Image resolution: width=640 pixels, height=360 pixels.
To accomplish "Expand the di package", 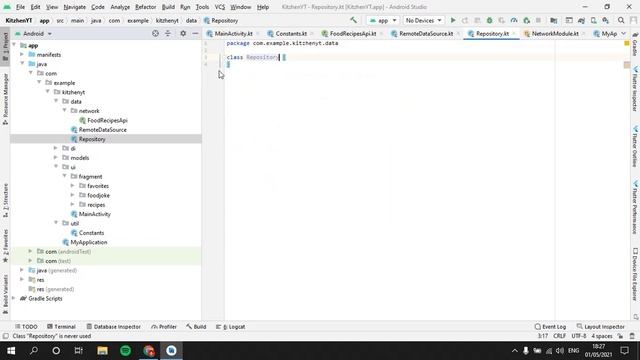I will point(56,148).
